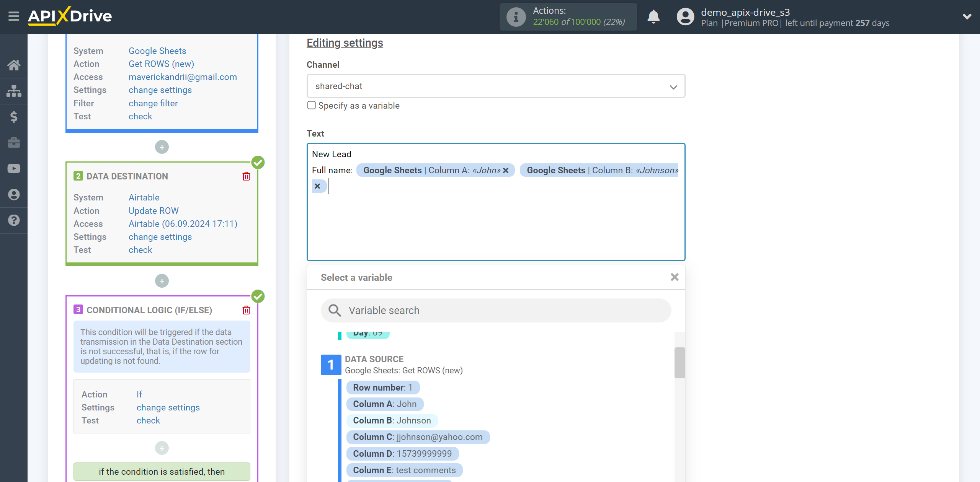Open the billing dollar sidebar icon

14,117
